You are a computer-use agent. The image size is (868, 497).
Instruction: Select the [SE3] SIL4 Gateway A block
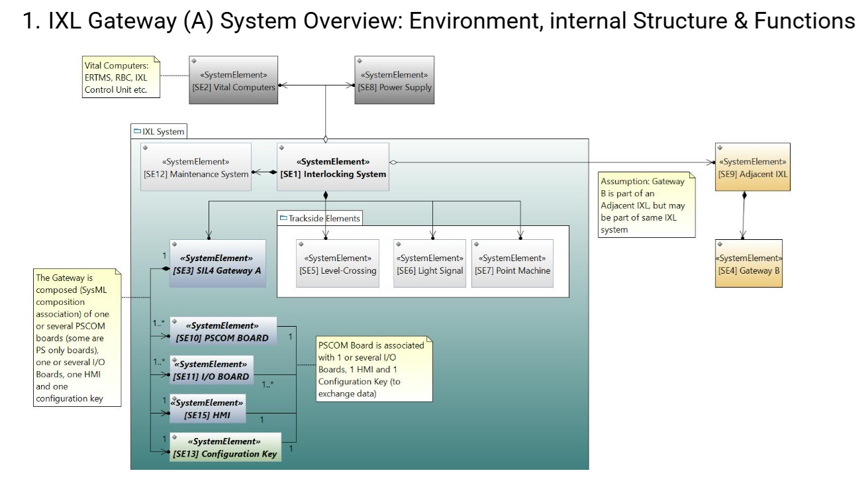point(218,263)
